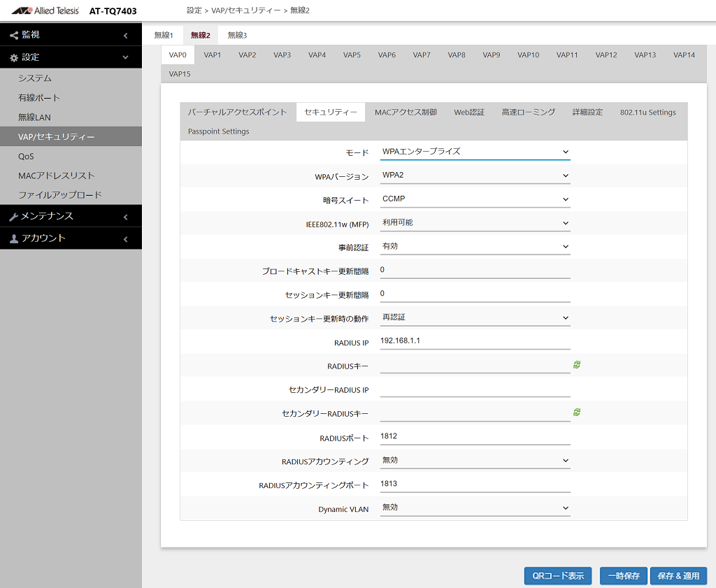Viewport: 716px width, 588px height.
Task: Click the メンテナンス wrench icon
Action: pos(14,217)
